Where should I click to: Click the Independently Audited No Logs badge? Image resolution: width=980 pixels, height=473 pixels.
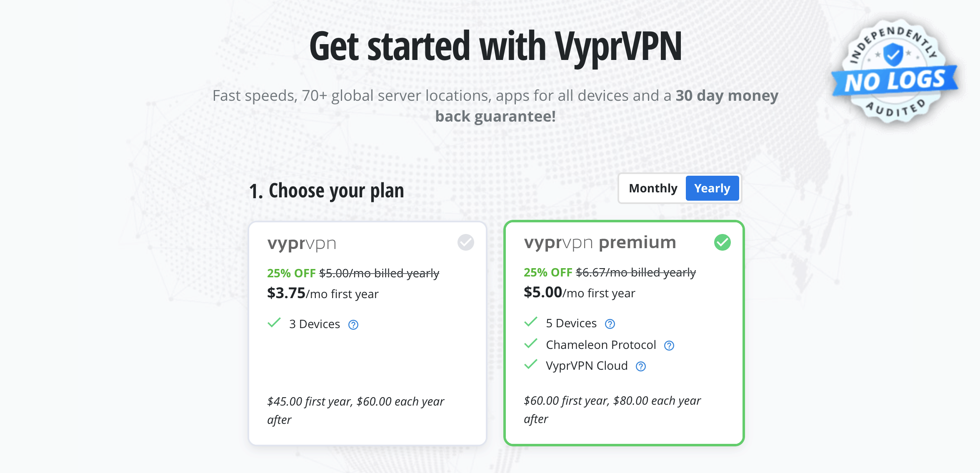895,71
